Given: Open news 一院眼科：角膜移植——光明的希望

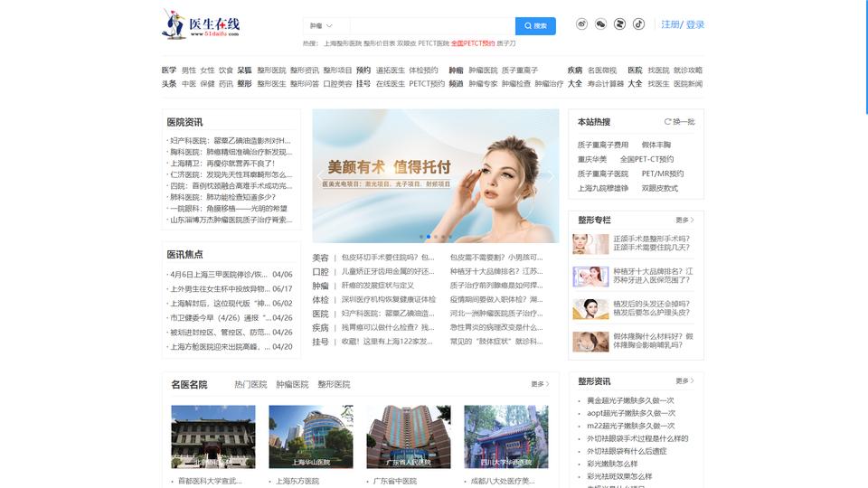Looking at the screenshot, I should [229, 209].
